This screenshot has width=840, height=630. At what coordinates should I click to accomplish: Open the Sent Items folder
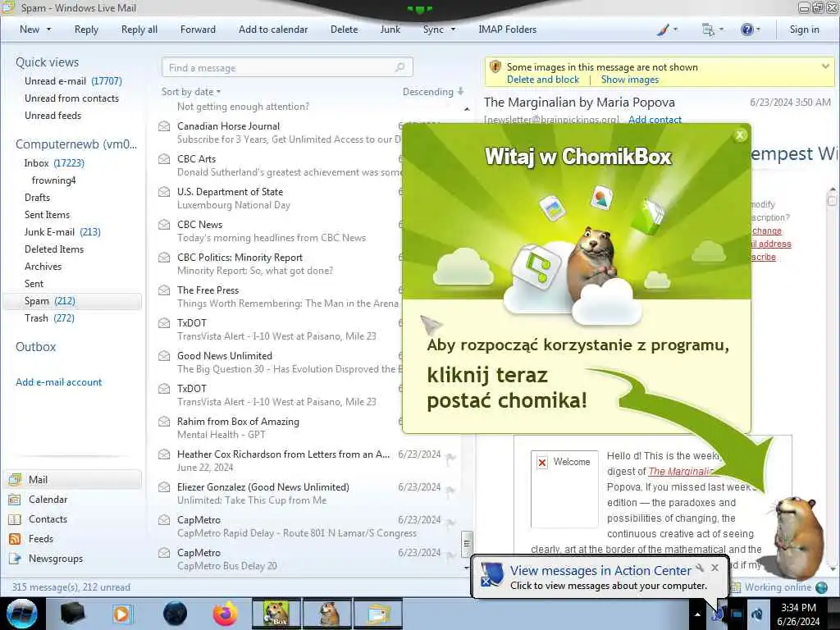47,214
